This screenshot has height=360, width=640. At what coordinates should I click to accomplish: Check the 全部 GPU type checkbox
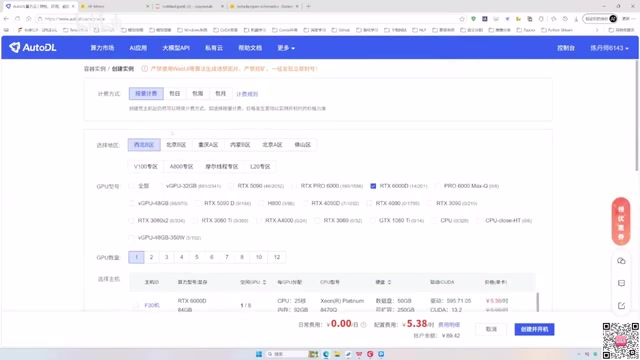point(132,186)
